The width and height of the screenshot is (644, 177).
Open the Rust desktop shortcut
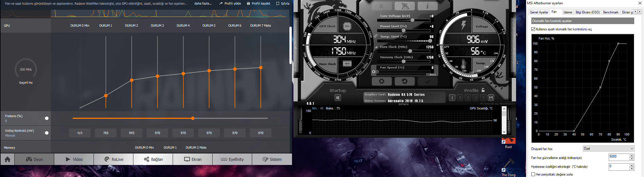(x=508, y=143)
